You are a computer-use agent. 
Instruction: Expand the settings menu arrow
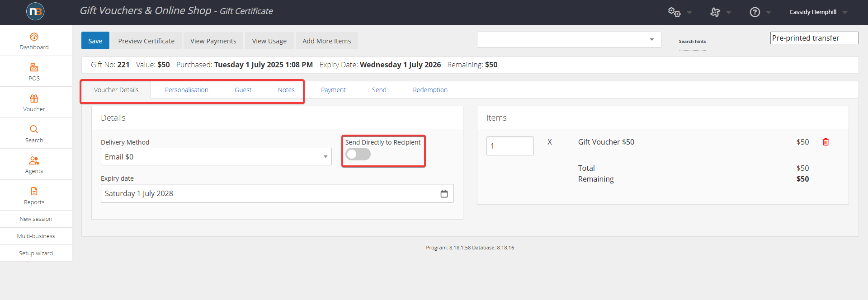point(689,13)
